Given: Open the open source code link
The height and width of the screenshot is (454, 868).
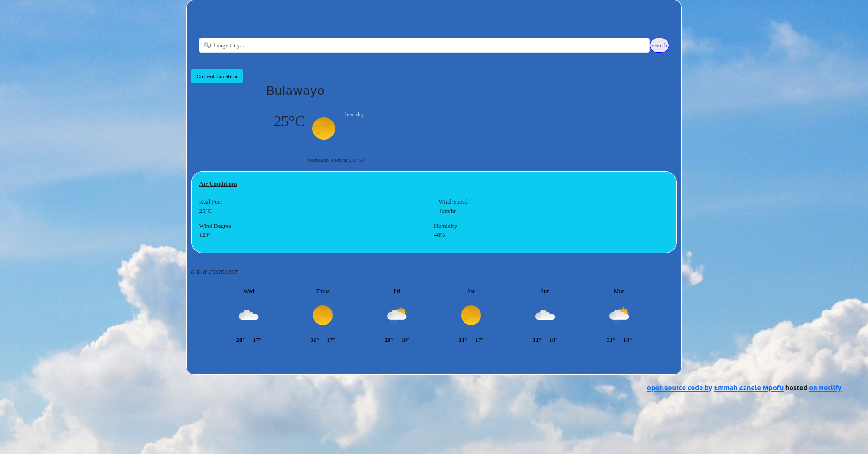Looking at the screenshot, I should coord(679,388).
